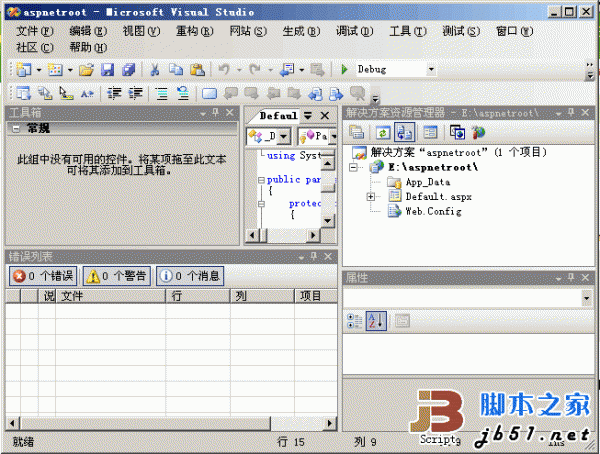Pin the 工具箱 toolbox panel

pyautogui.click(x=216, y=113)
